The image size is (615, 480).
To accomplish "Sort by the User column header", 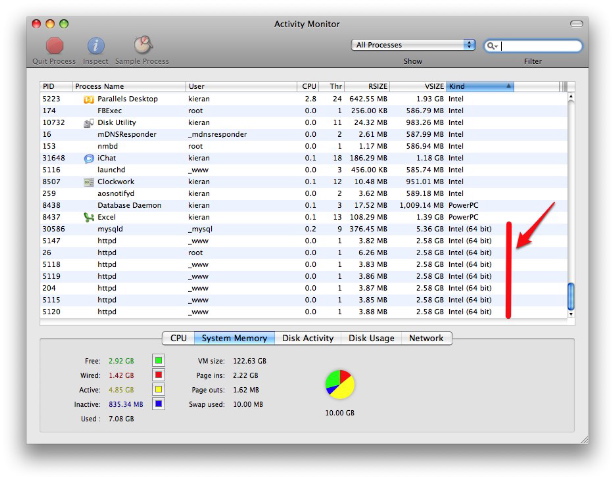I will (241, 86).
